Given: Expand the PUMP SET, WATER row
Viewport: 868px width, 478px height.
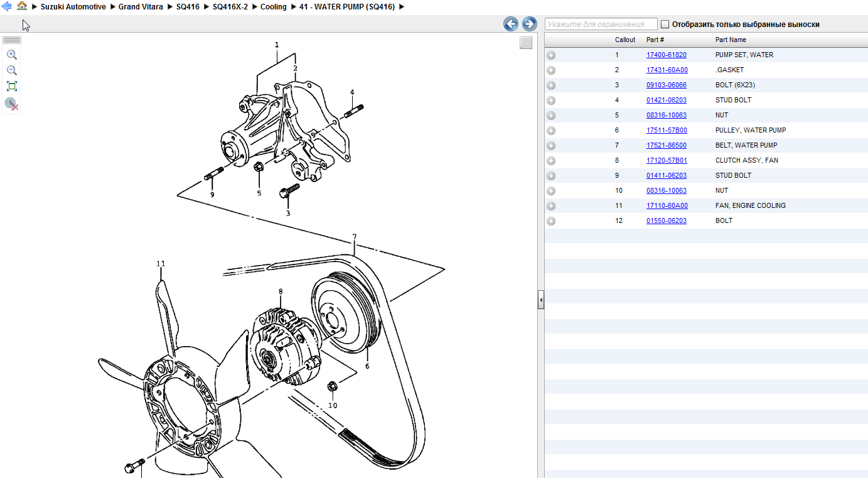Looking at the screenshot, I should click(x=551, y=55).
